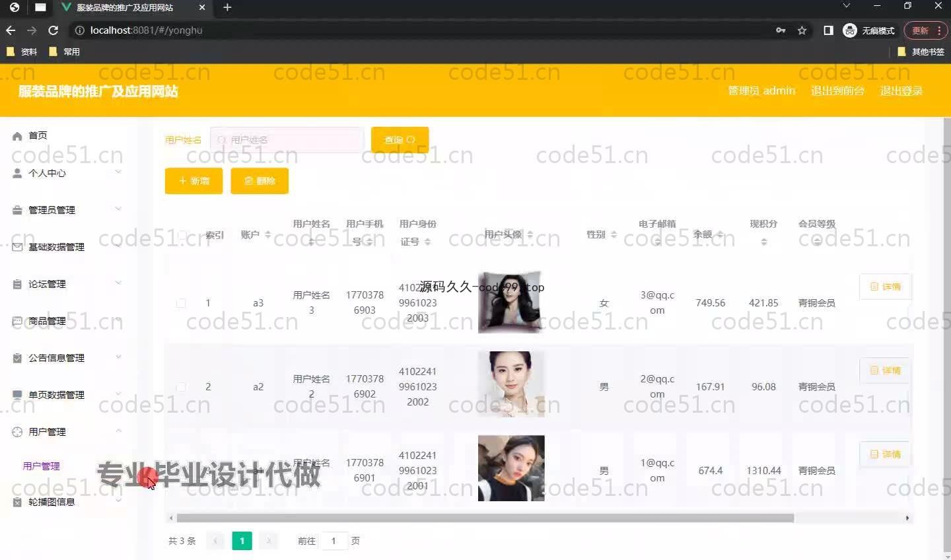Expand the 公告信息管理 menu chevron

coord(119,357)
